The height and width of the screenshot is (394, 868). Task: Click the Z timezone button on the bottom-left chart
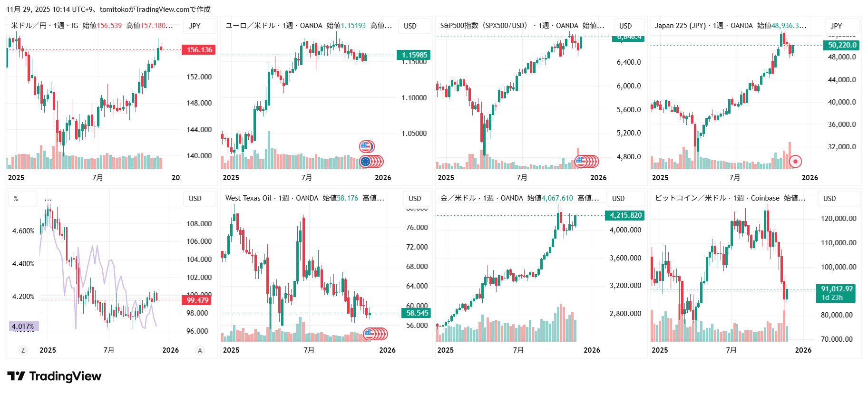pyautogui.click(x=22, y=350)
